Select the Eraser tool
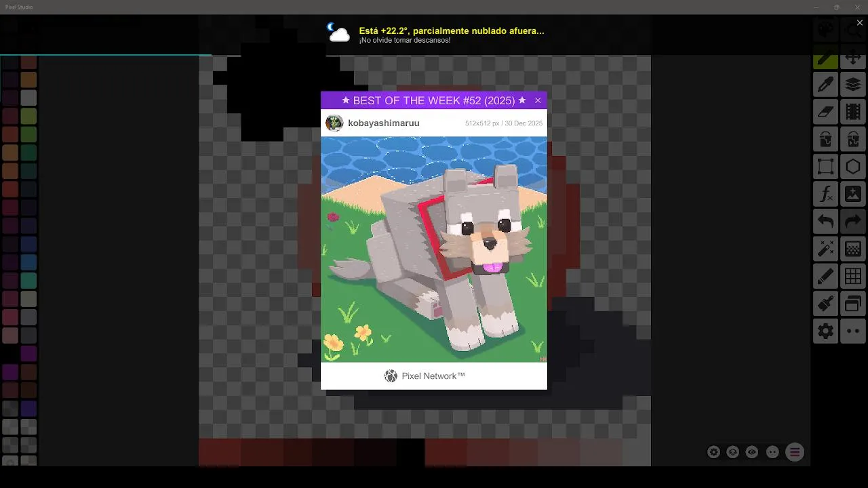Image resolution: width=868 pixels, height=488 pixels. tap(826, 112)
